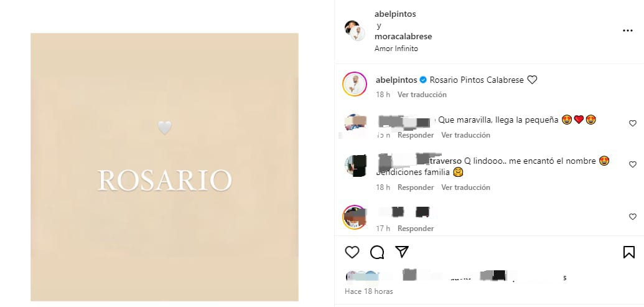Reply to the 17 h comment
644x307 pixels.
416,228
